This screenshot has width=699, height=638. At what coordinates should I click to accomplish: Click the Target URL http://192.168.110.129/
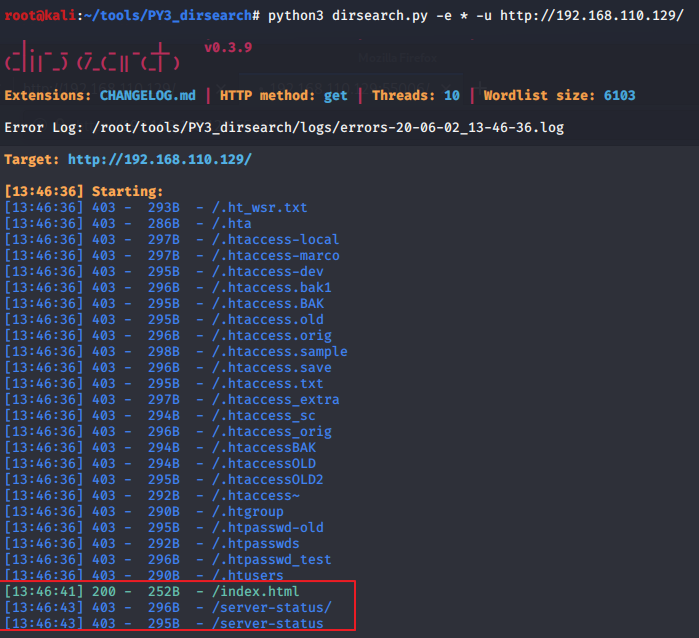pos(160,160)
